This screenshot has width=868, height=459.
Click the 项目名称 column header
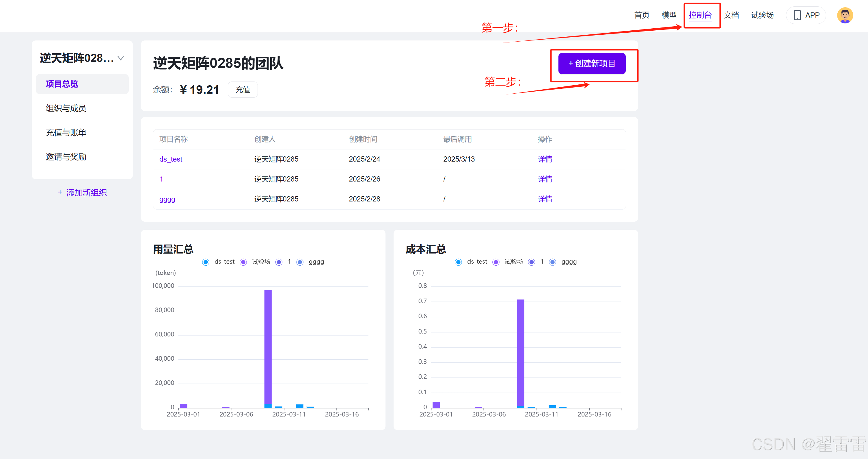(174, 139)
